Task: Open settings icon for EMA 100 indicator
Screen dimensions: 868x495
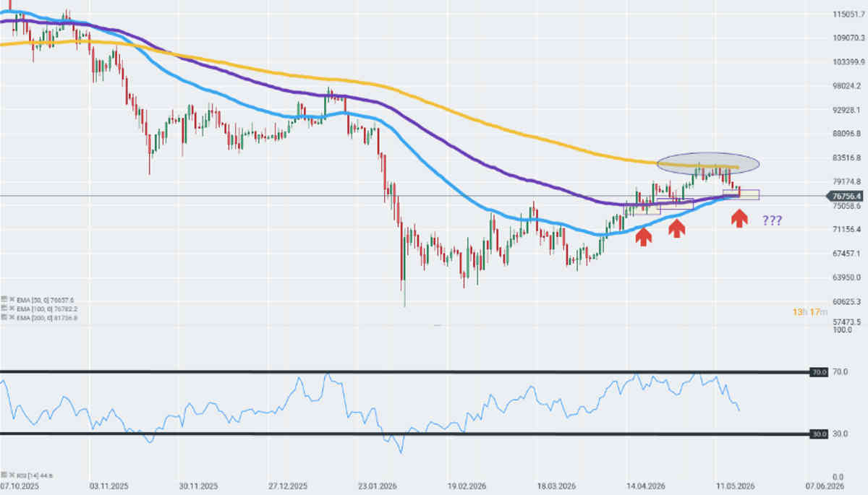Action: (4, 308)
